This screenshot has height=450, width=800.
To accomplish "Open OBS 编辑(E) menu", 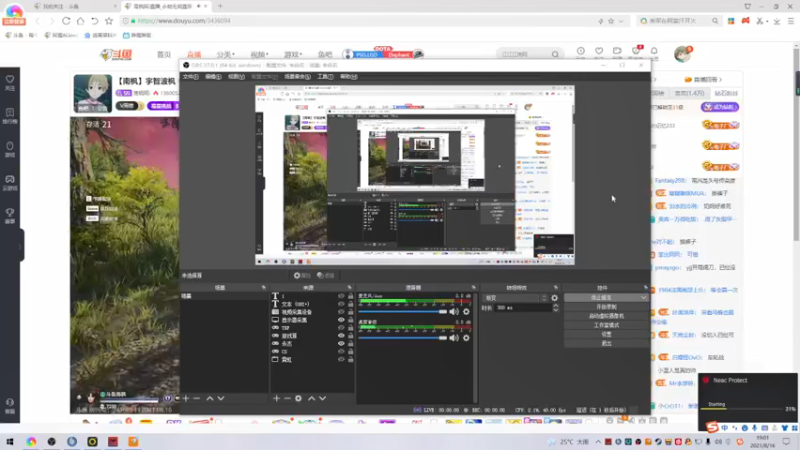I will coord(213,77).
